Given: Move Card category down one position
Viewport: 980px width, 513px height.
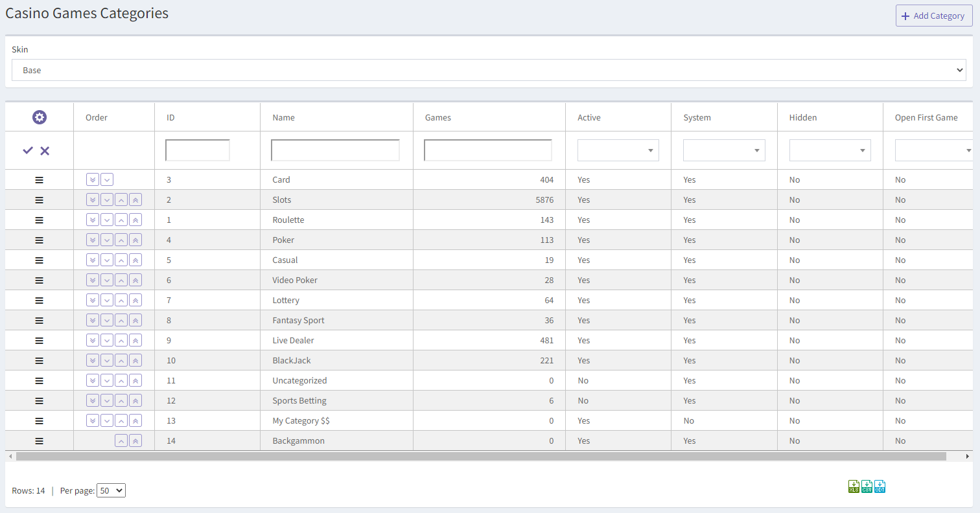Looking at the screenshot, I should click(x=107, y=179).
